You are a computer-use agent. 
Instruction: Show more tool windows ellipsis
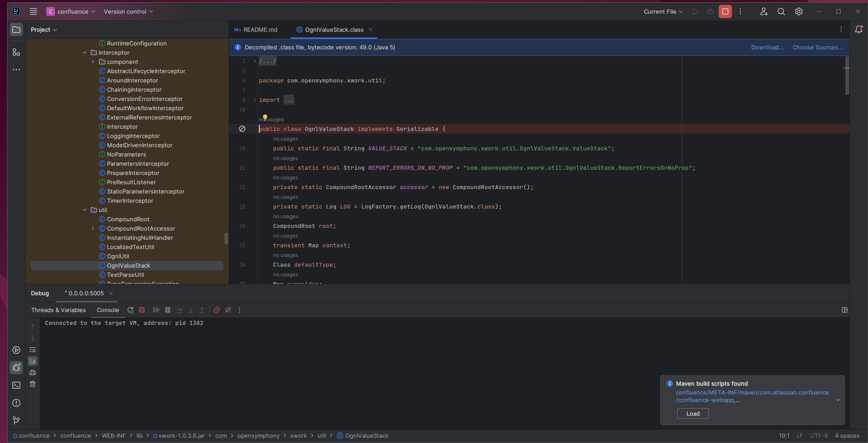tap(16, 70)
